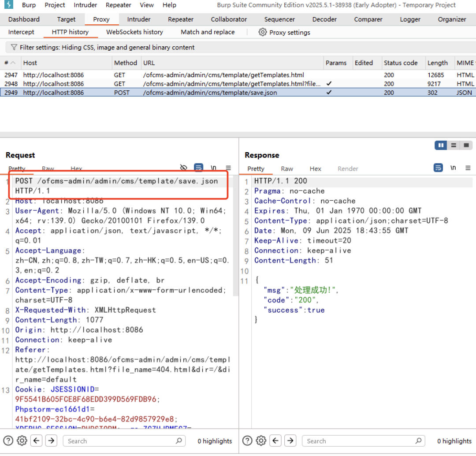
Task: Switch Response view to Raw tab
Action: [x=287, y=168]
